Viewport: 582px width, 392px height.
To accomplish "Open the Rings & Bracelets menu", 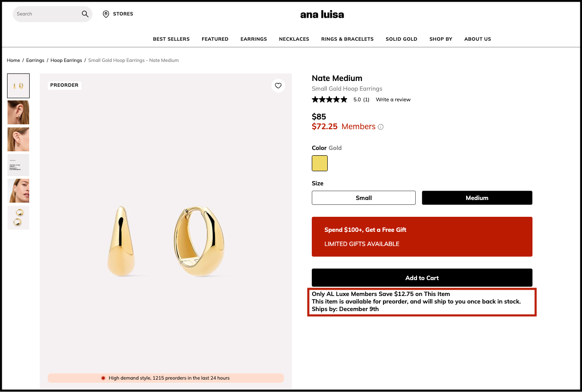I will (x=347, y=39).
